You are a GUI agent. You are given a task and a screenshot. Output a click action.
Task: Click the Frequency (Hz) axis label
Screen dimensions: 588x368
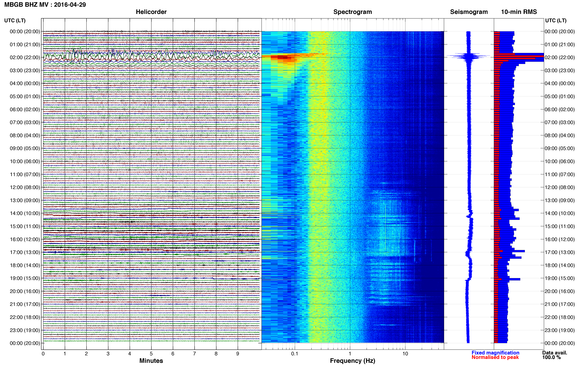352,360
